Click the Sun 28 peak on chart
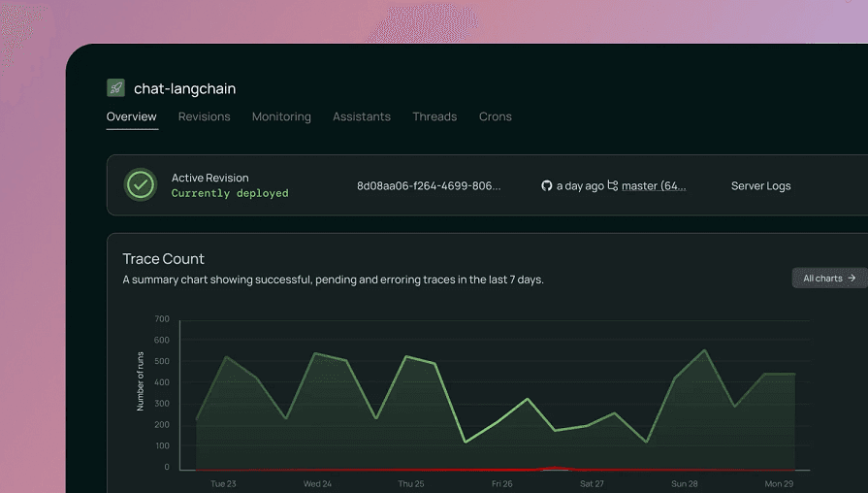The image size is (868, 493). tap(704, 350)
